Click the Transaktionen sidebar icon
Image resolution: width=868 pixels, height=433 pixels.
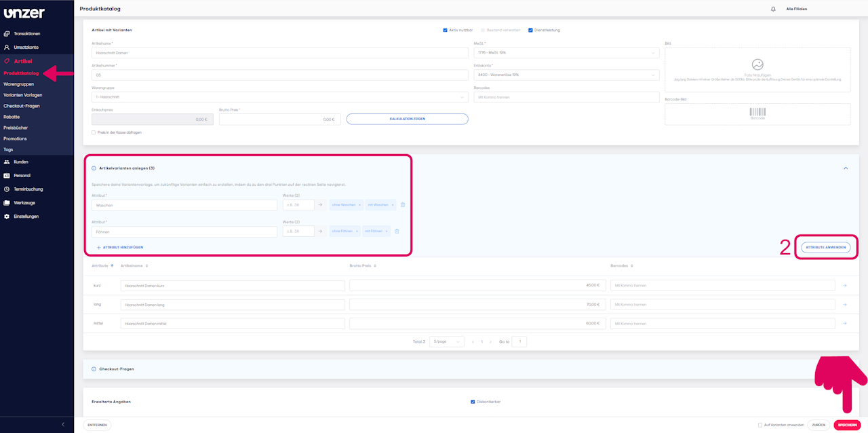click(x=7, y=33)
